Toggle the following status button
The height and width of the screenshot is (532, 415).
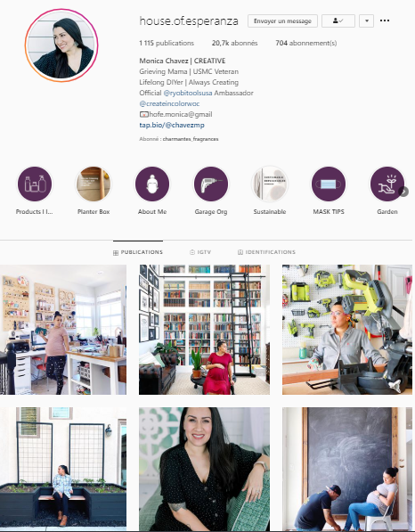point(338,20)
